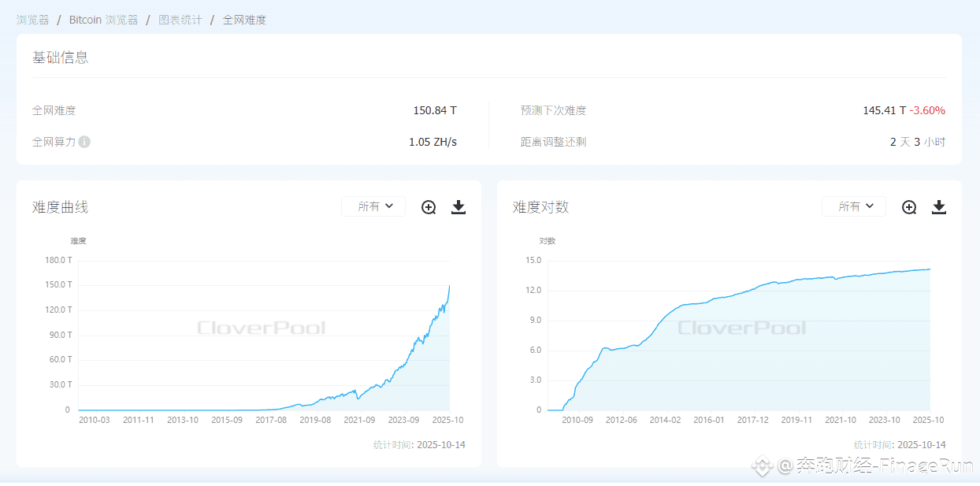Click the 难度曲线 chart title
This screenshot has width=980, height=486.
[60, 207]
